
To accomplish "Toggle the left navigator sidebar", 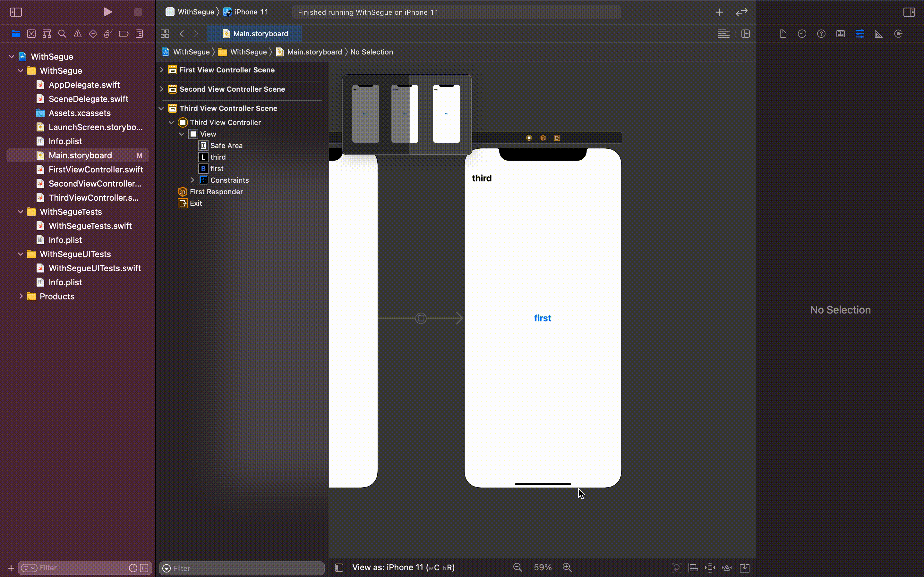I will pos(16,12).
